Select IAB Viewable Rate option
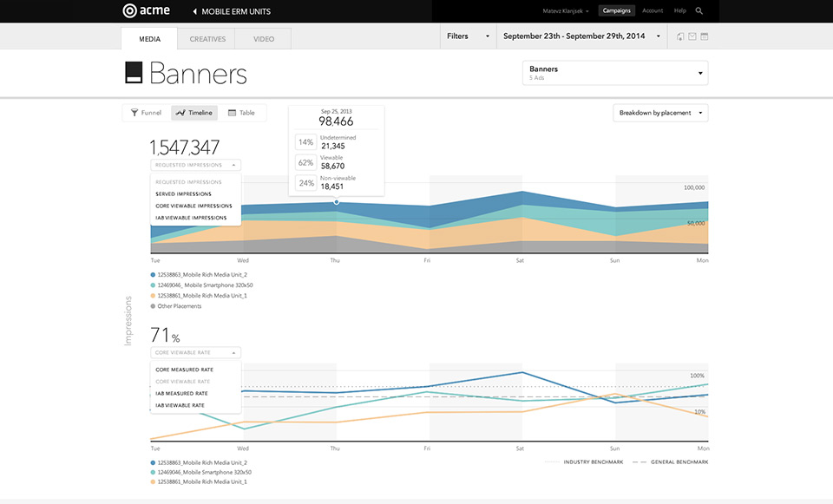 click(180, 405)
